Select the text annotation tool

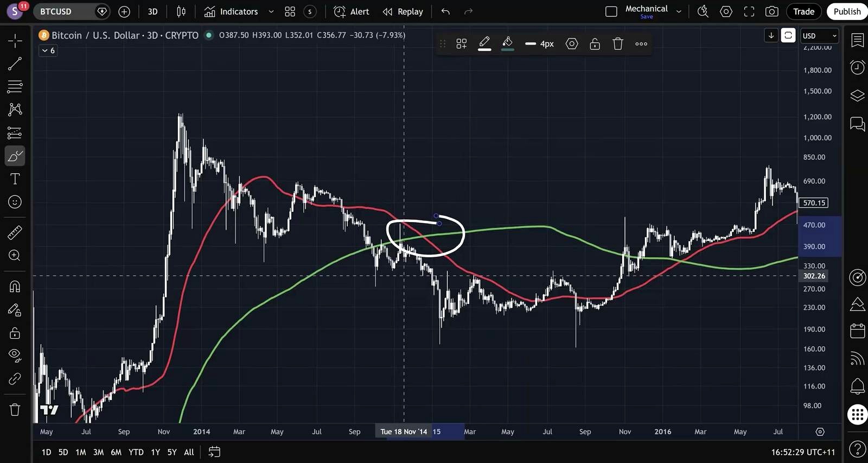point(15,179)
